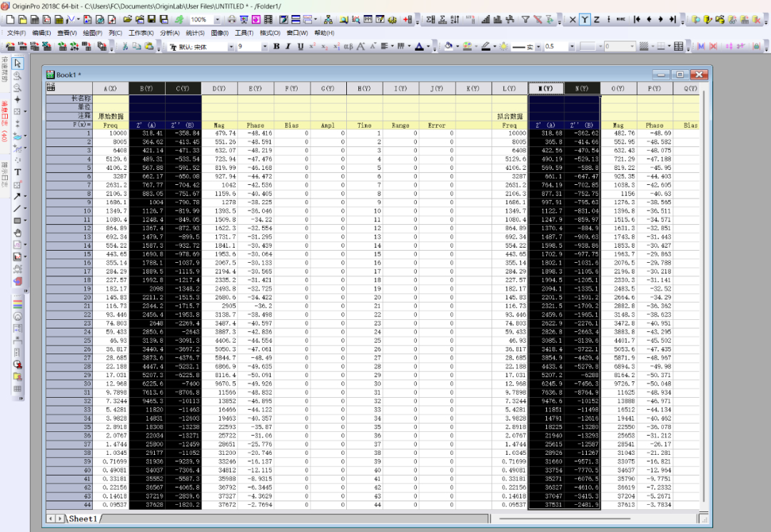Image resolution: width=771 pixels, height=532 pixels.
Task: Select row header 44
Action: (69, 505)
